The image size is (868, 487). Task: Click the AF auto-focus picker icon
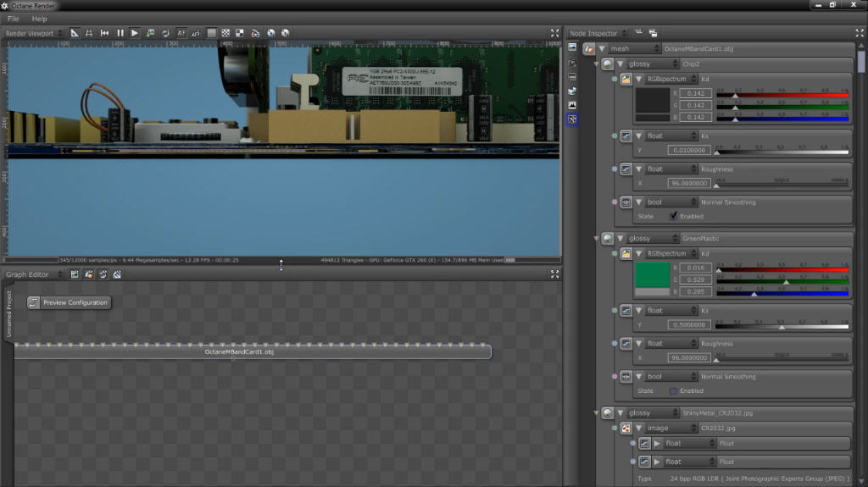tap(181, 33)
